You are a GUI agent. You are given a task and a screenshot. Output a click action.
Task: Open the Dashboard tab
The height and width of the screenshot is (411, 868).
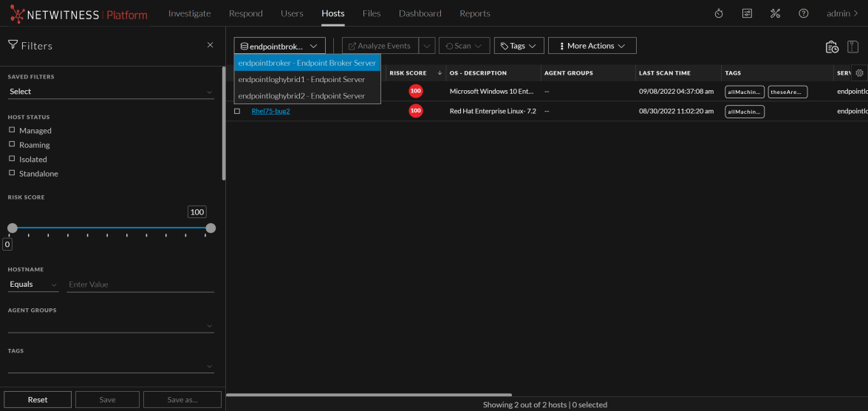click(x=420, y=13)
